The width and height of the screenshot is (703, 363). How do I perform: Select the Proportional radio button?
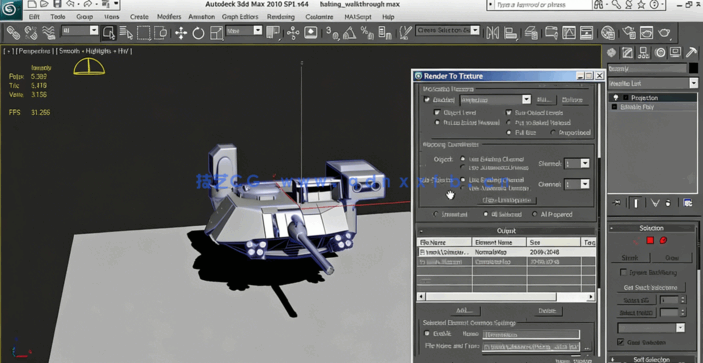coord(553,133)
